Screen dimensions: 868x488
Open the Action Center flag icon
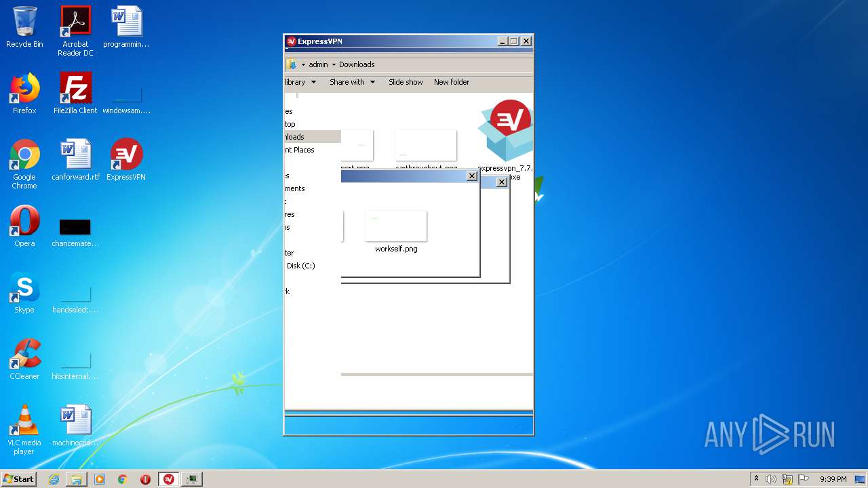[804, 479]
